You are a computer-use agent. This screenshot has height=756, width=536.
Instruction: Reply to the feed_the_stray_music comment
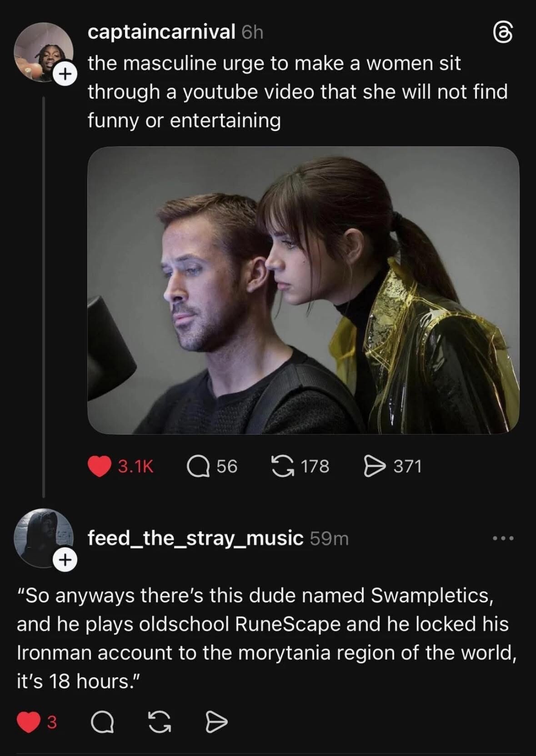click(x=103, y=722)
